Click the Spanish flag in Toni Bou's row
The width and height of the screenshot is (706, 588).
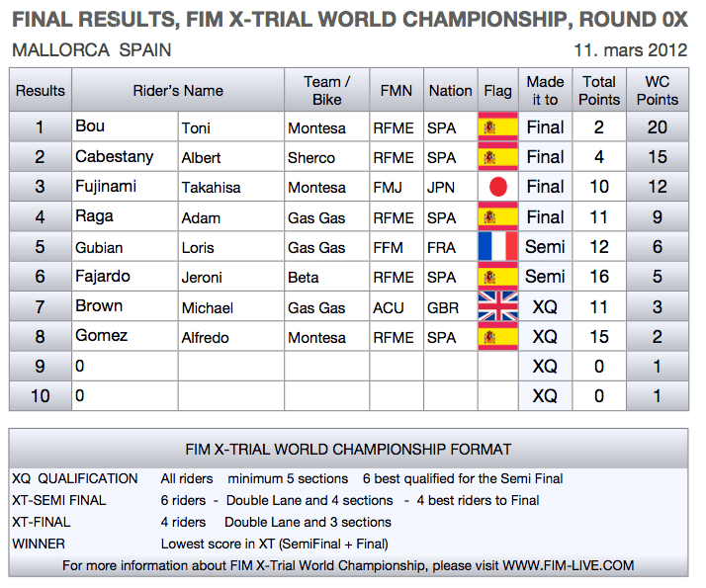click(x=497, y=126)
